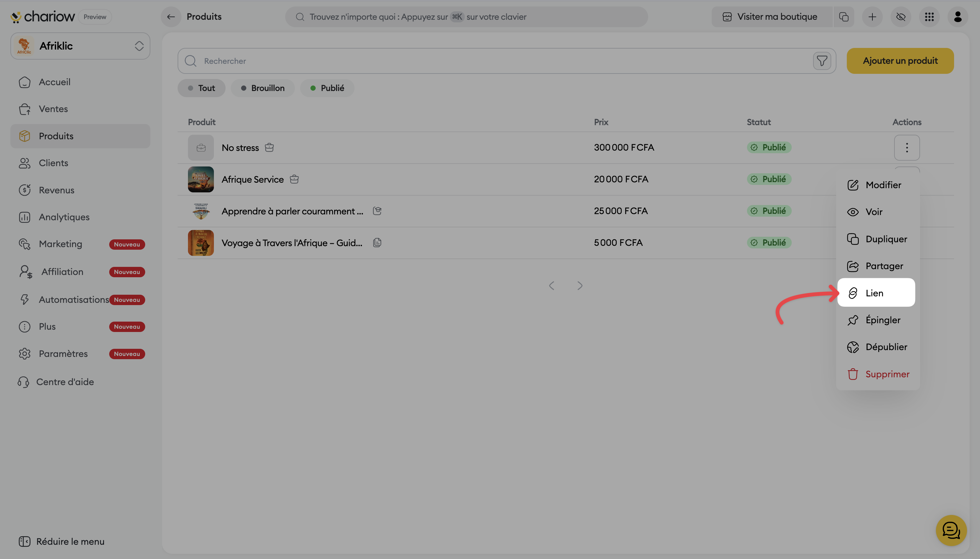Click the filter funnel icon in search bar
980x559 pixels.
click(822, 61)
